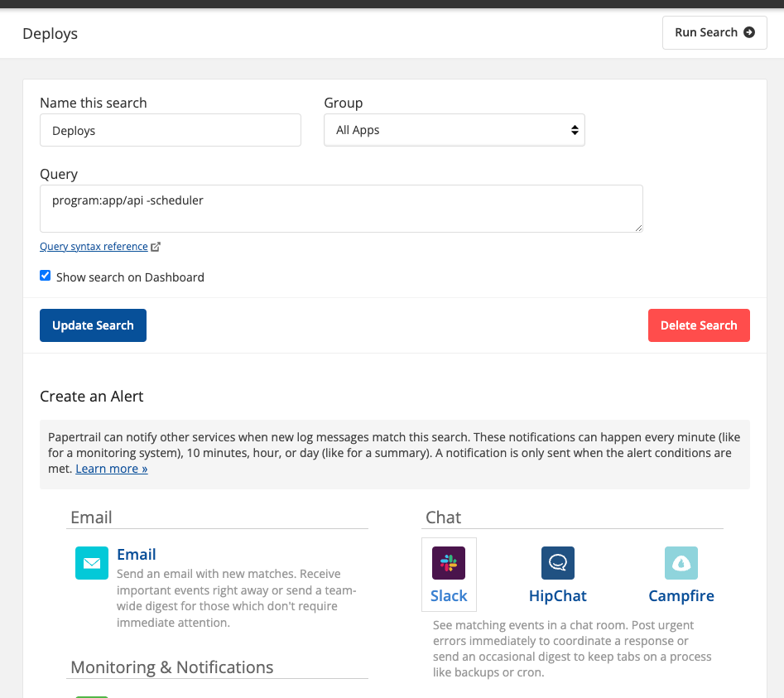Click the arrow icon in Run Search
Screen dimensions: 784x698
[x=749, y=32]
